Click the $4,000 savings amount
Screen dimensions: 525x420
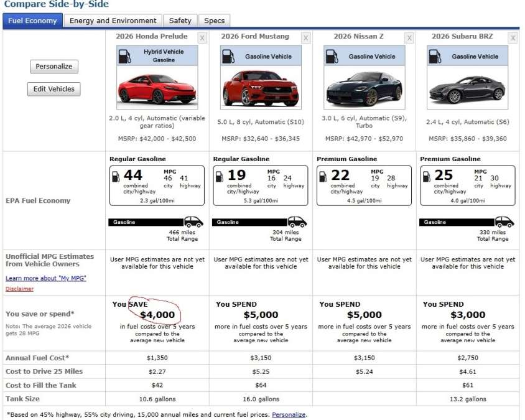[157, 314]
